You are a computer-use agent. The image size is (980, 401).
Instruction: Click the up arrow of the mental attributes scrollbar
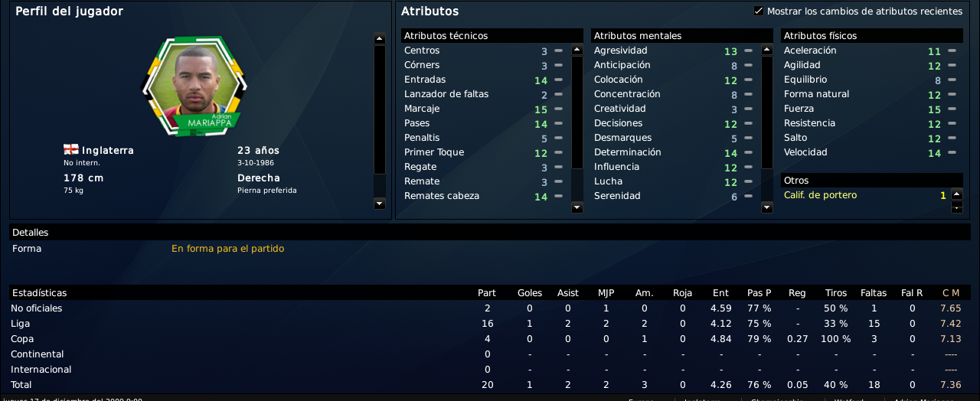[767, 50]
